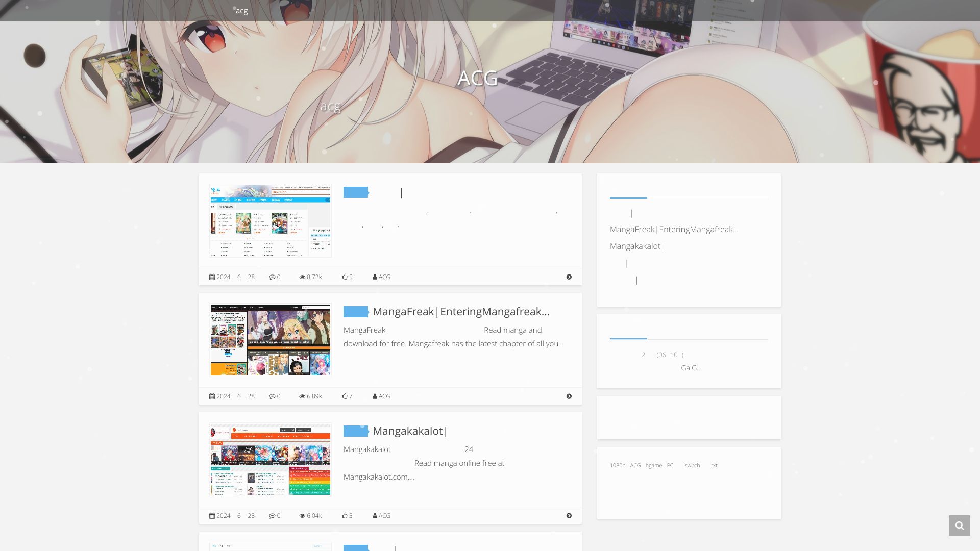Viewport: 980px width, 551px height.
Task: Like the post with 8.72k views
Action: [x=345, y=277]
